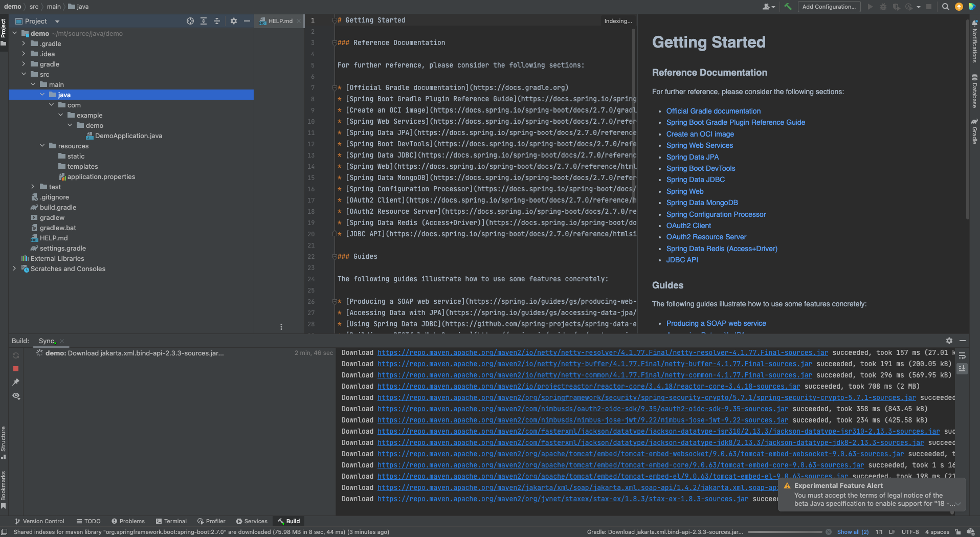This screenshot has height=537, width=980.
Task: Collapse the src folder
Action: tap(24, 74)
